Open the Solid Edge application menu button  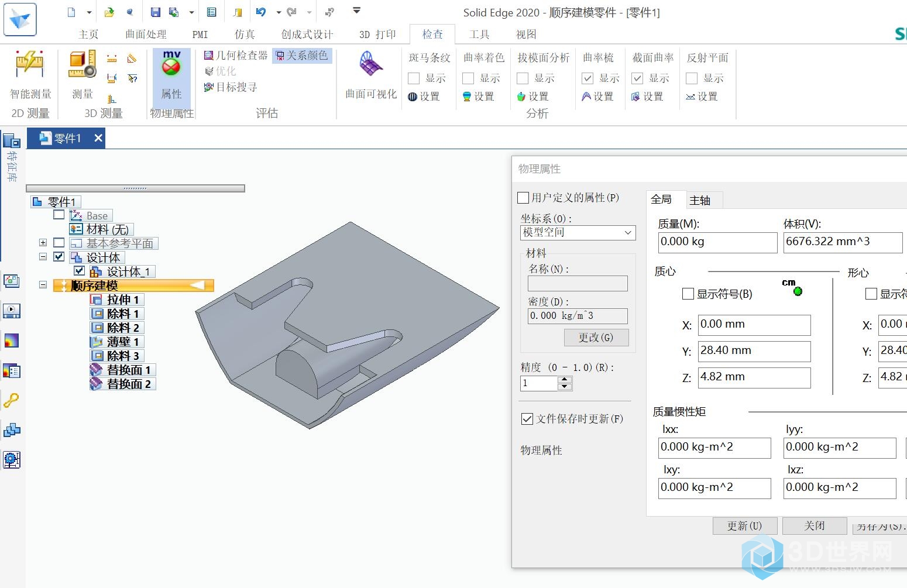[20, 19]
